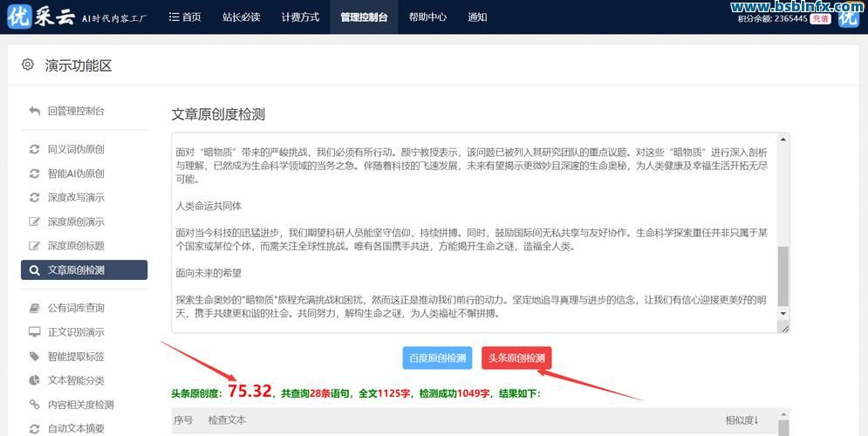Open 智能提取标签 in the sidebar
Viewport: 868px width, 436px height.
[76, 357]
